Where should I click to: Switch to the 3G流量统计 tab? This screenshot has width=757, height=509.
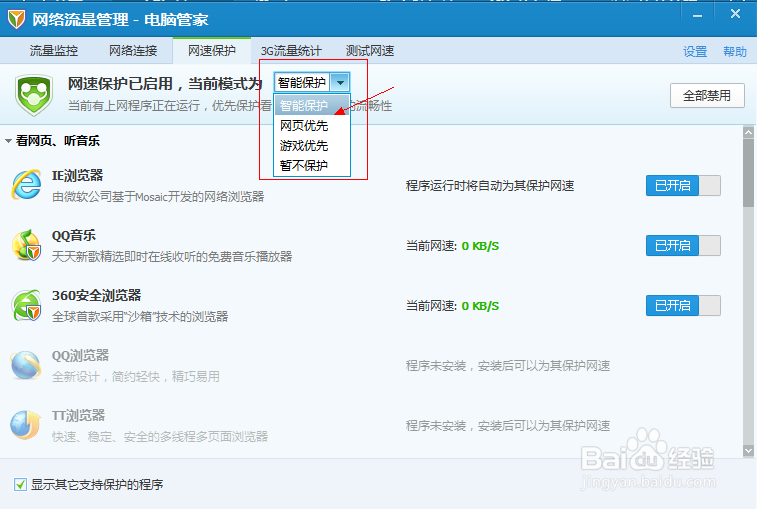pos(291,51)
